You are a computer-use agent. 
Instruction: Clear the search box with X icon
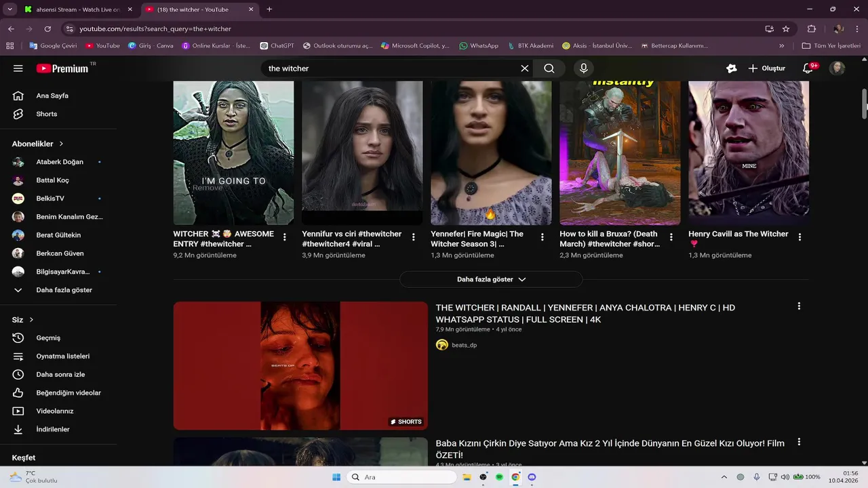click(524, 68)
